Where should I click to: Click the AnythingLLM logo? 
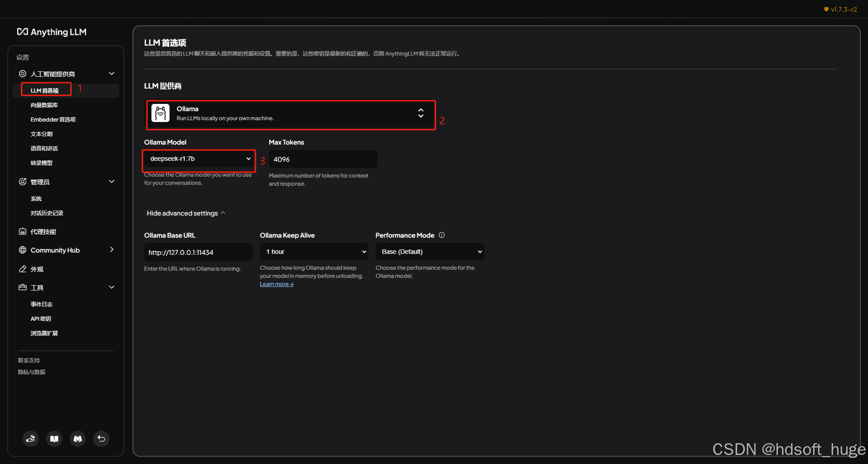[x=52, y=32]
